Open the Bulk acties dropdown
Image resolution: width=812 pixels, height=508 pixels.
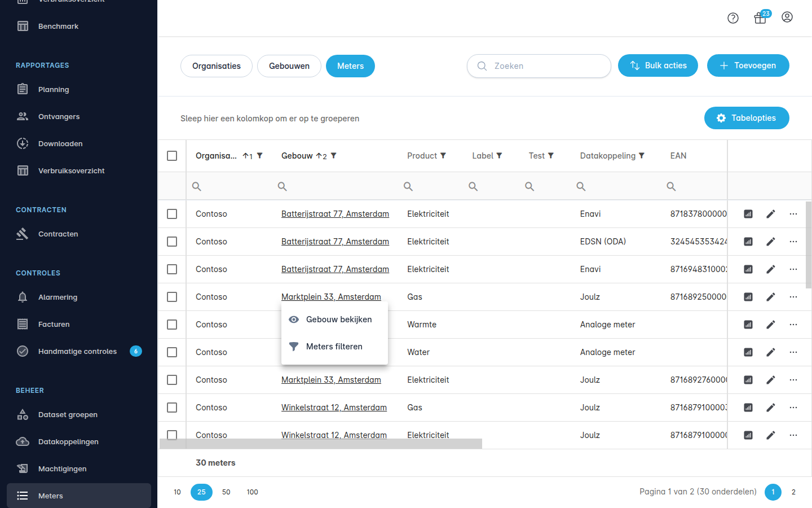[658, 65]
